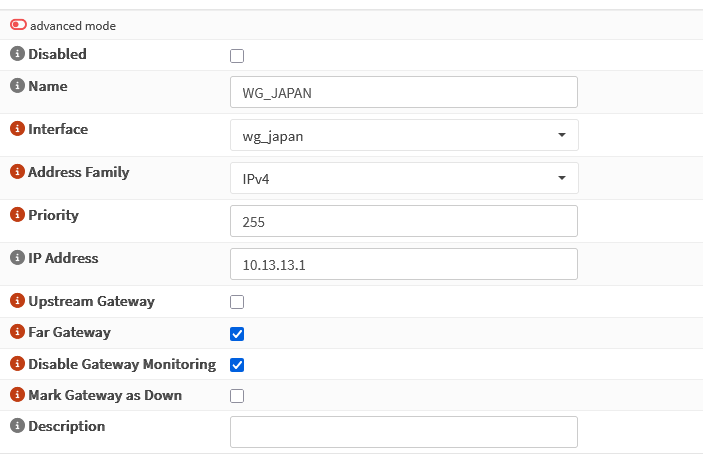Expand the Address Family IPv4 dropdown
Screen dimensions: 703x473
coord(403,178)
